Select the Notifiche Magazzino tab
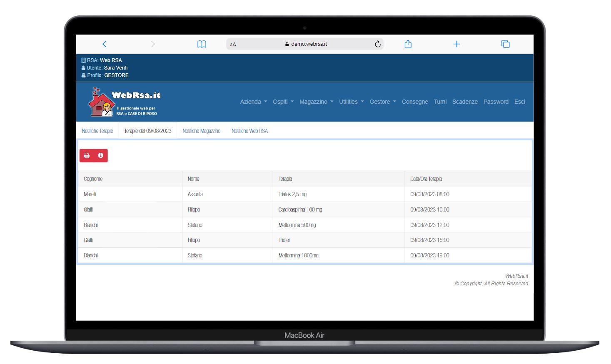This screenshot has width=611, height=364. point(201,131)
